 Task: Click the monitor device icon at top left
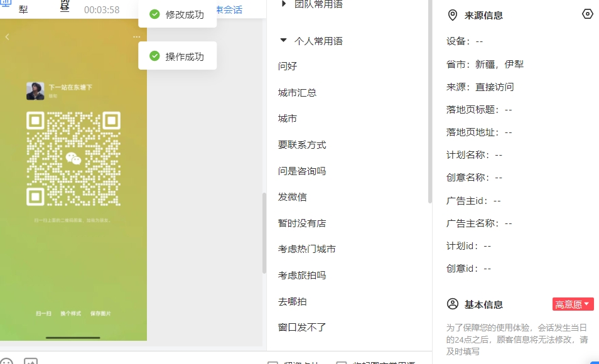6,3
